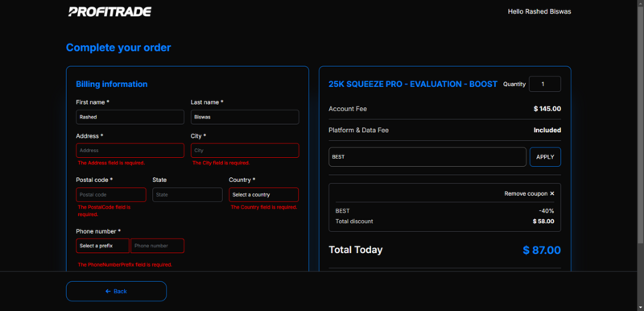644x311 pixels.
Task: Click the Quantity number box
Action: click(545, 84)
